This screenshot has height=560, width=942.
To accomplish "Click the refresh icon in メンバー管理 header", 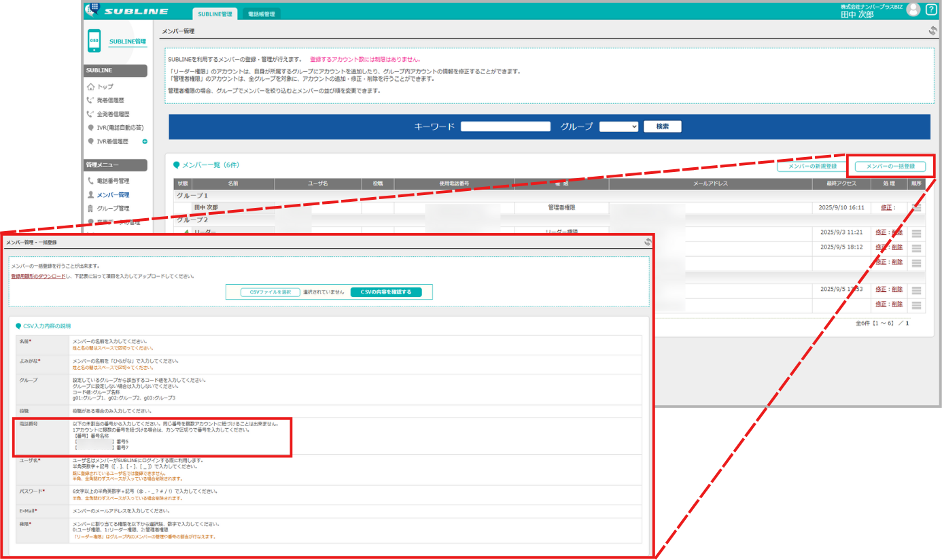I will tap(932, 31).
